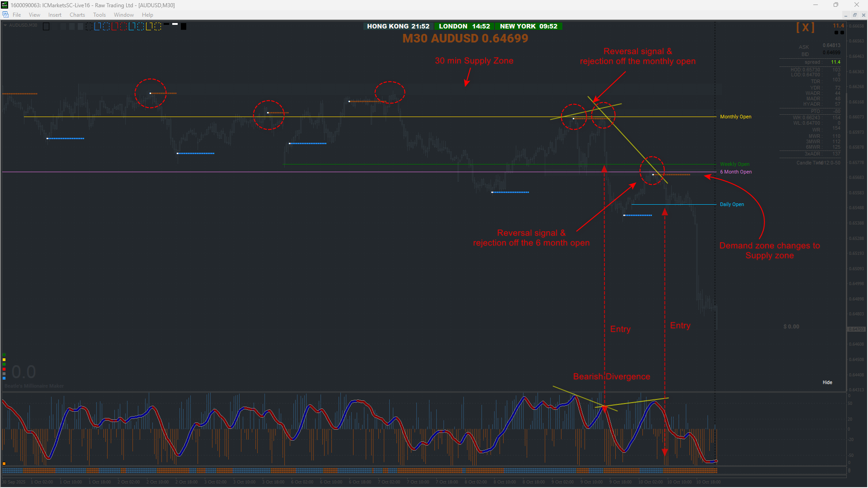Toggle the right black dot under spread
This screenshot has width=868, height=488.
842,33
